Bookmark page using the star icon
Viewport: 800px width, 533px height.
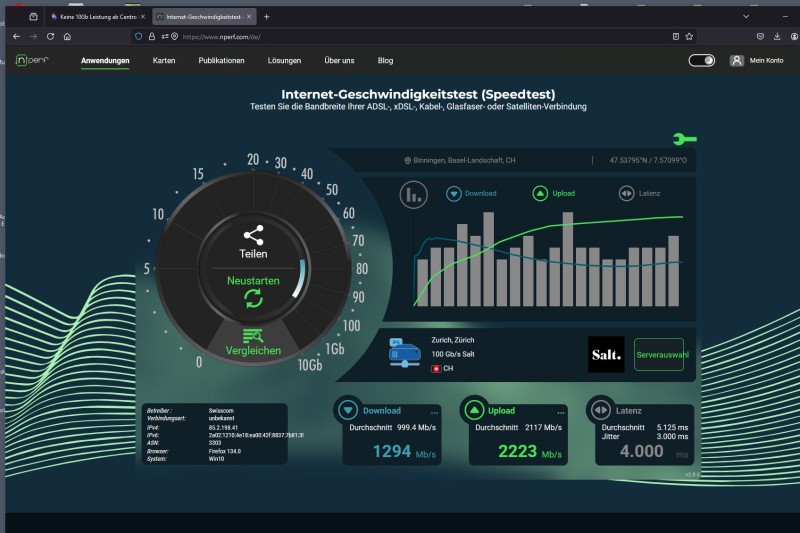pos(689,35)
